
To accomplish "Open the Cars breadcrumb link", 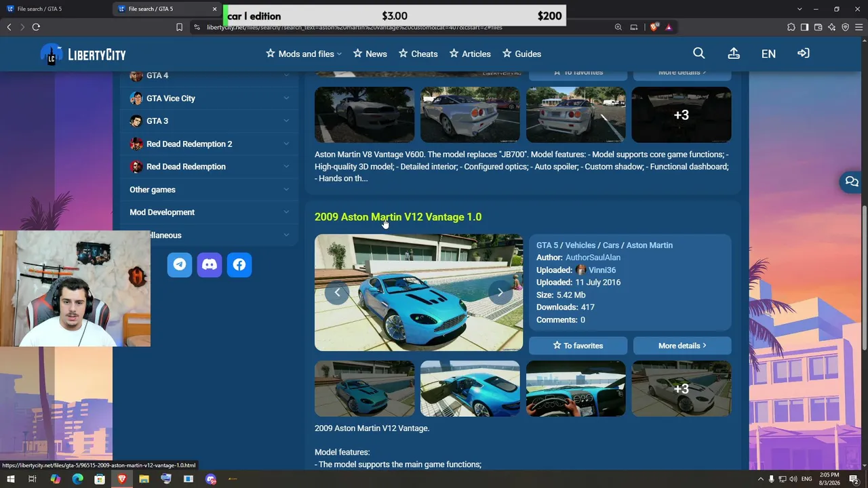I will [611, 245].
